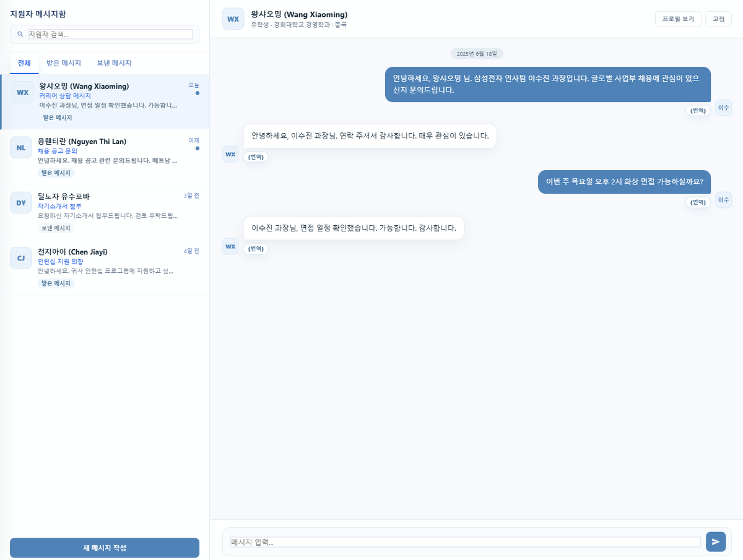Switch to the 보낸 메시지 tab
743x560 pixels.
pyautogui.click(x=114, y=63)
